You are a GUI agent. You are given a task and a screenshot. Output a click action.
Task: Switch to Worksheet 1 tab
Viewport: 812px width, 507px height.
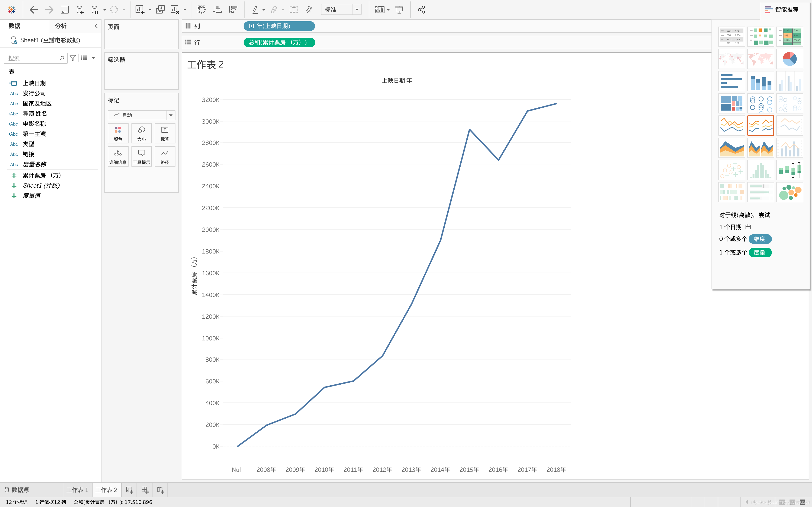[x=77, y=490]
